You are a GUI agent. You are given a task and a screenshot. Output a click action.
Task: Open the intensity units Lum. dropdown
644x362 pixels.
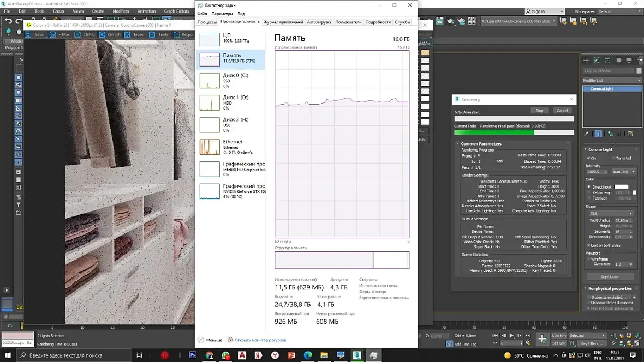(x=623, y=172)
